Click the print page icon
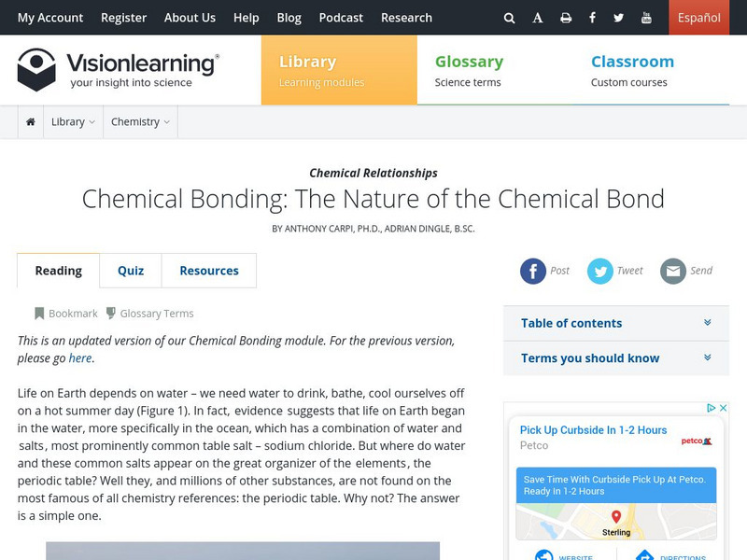The image size is (747, 560). click(x=566, y=18)
